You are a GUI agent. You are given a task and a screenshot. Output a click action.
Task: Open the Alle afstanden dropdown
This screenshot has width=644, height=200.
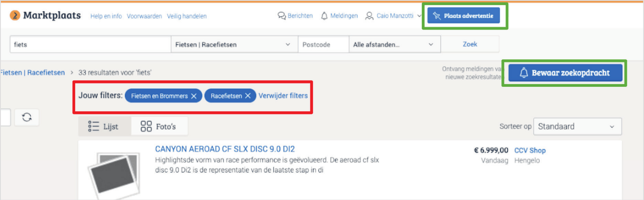tap(394, 44)
